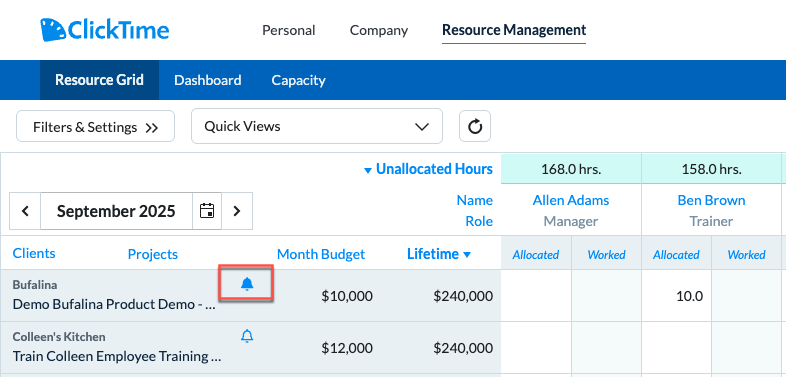Collapse the Unallocated Hours row

429,169
